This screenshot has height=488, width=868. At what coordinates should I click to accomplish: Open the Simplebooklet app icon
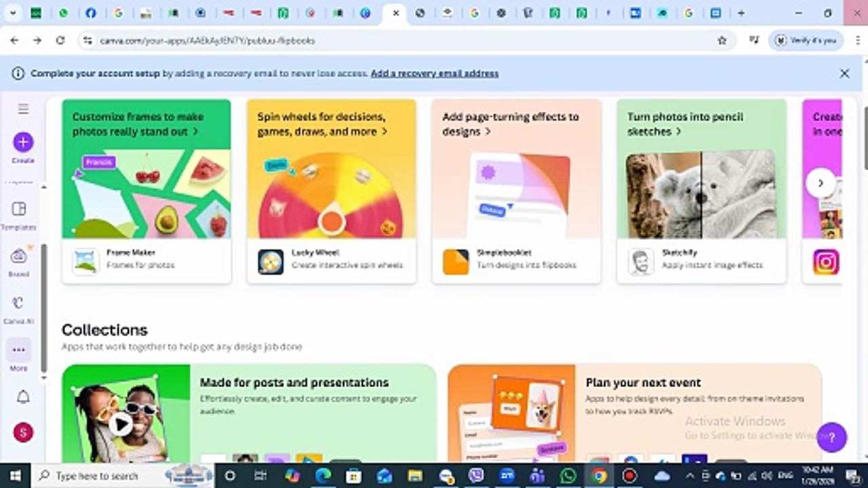coord(456,262)
